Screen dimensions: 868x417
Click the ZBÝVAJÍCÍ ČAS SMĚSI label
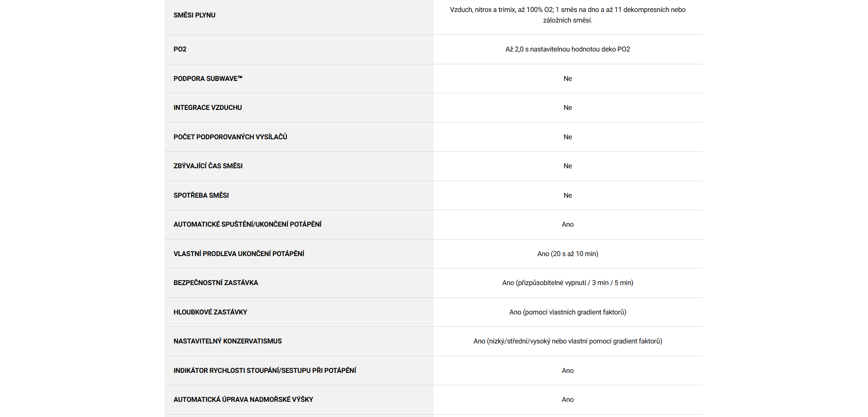tap(208, 166)
